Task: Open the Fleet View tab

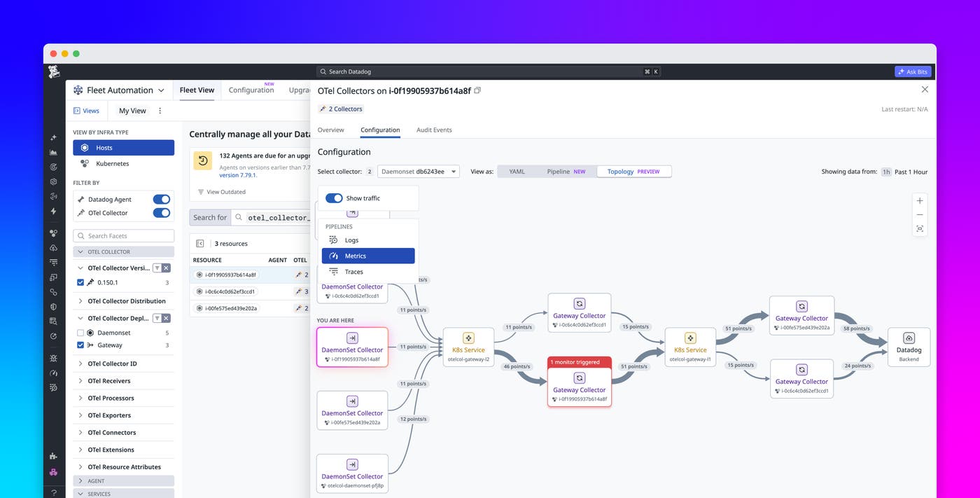Action: 197,90
